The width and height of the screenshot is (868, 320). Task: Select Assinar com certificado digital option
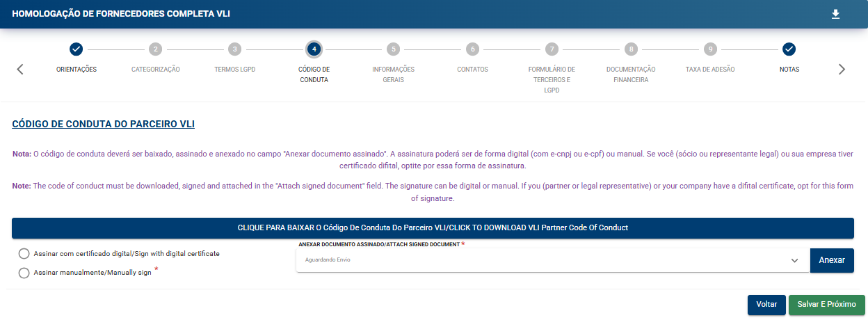(24, 254)
